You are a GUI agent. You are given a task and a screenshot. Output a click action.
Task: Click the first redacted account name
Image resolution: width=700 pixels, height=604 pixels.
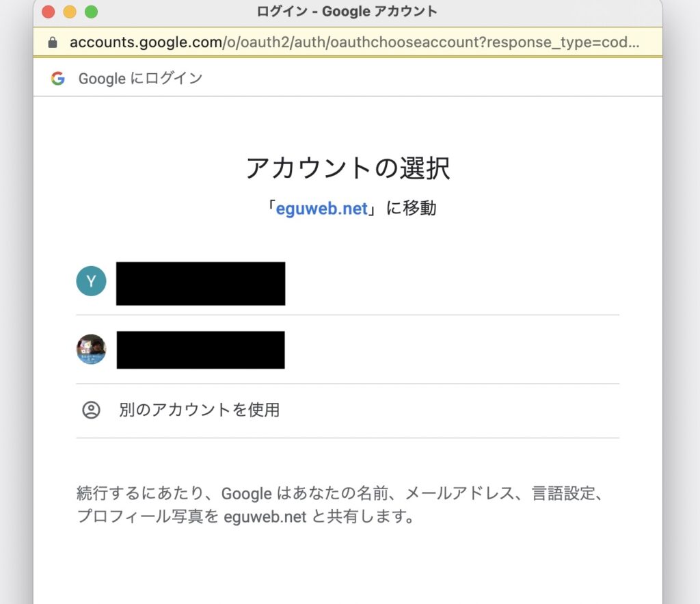click(200, 283)
